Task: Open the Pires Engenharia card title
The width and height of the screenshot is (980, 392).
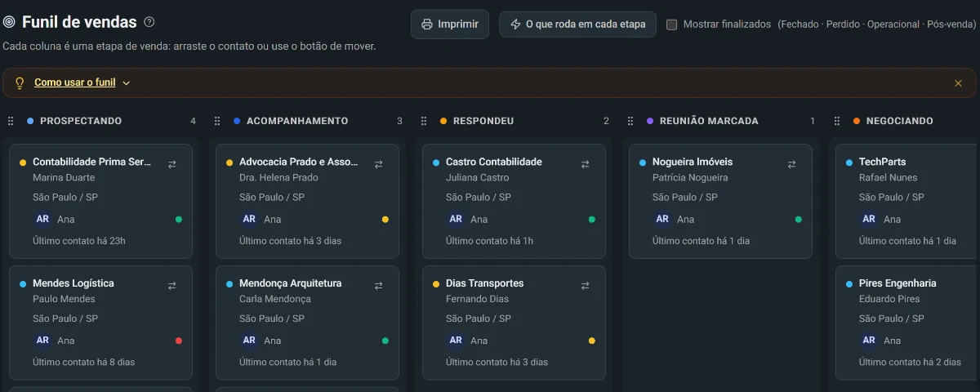Action: point(898,283)
